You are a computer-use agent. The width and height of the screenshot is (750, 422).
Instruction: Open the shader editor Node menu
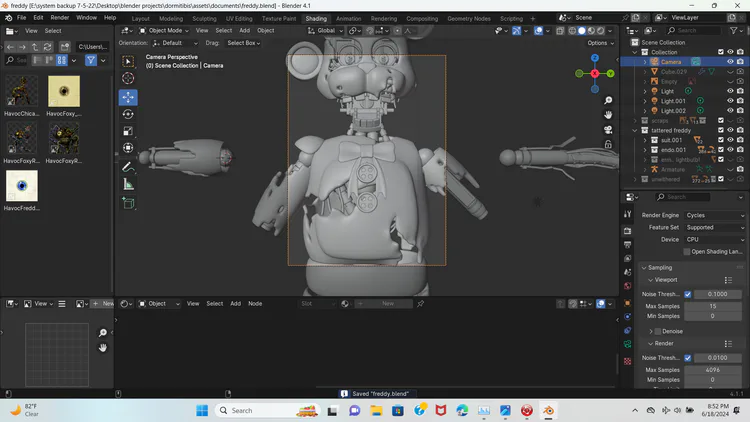click(255, 304)
